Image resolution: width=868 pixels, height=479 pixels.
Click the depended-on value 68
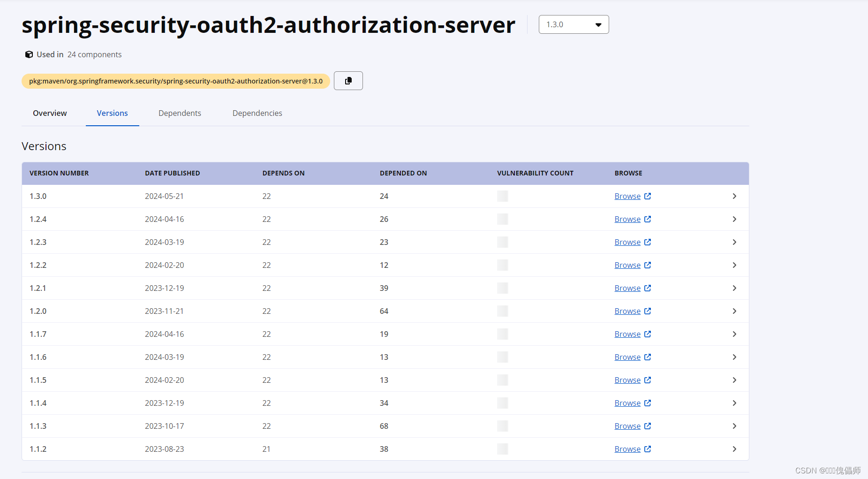point(384,426)
